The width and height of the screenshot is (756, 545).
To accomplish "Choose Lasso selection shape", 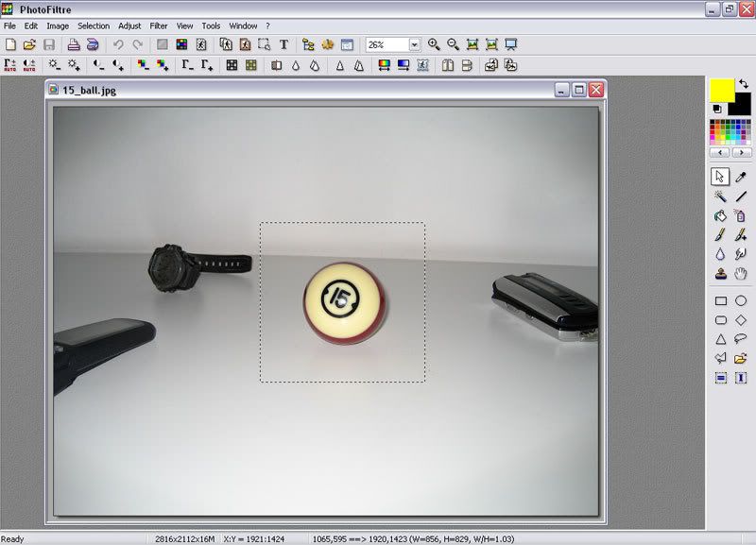I will pyautogui.click(x=741, y=339).
